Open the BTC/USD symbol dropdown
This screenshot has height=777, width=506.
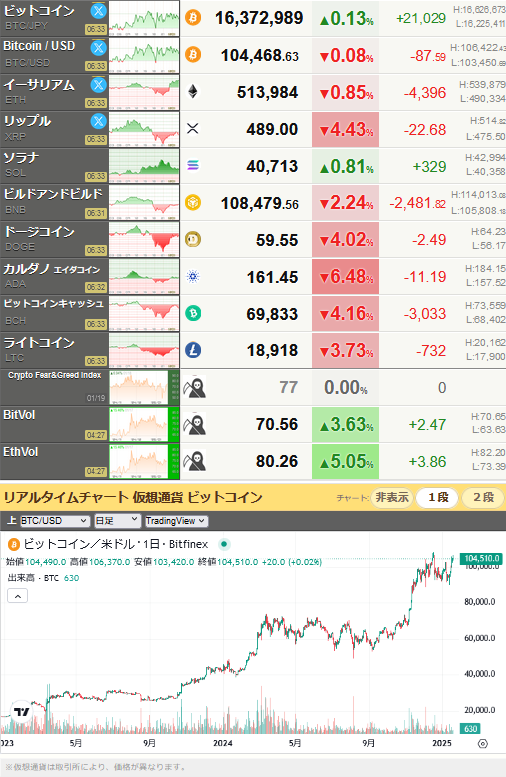(55, 521)
